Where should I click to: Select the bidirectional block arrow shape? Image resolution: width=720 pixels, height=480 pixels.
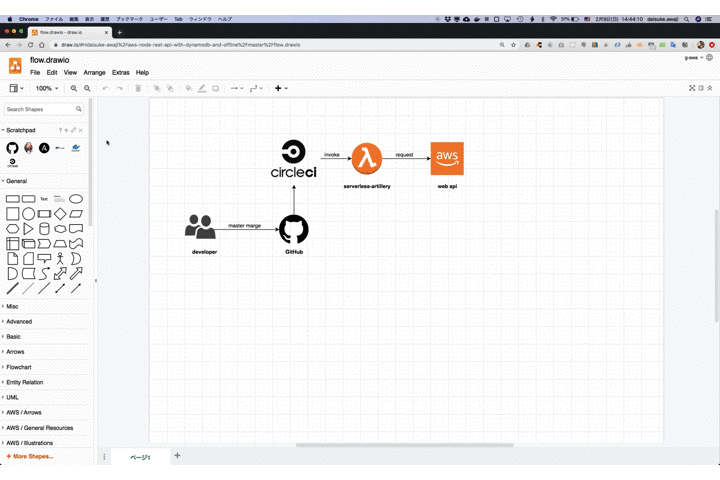pyautogui.click(x=60, y=274)
